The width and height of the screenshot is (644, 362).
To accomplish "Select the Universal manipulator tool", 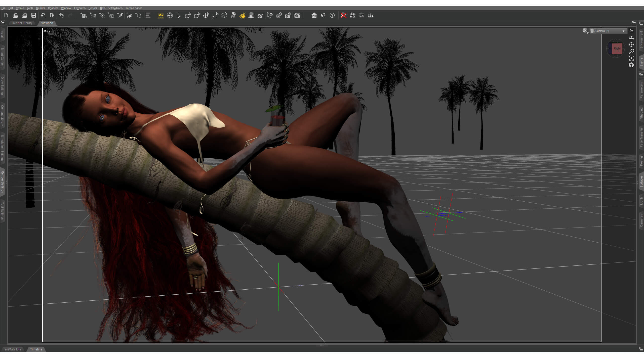I will point(188,16).
